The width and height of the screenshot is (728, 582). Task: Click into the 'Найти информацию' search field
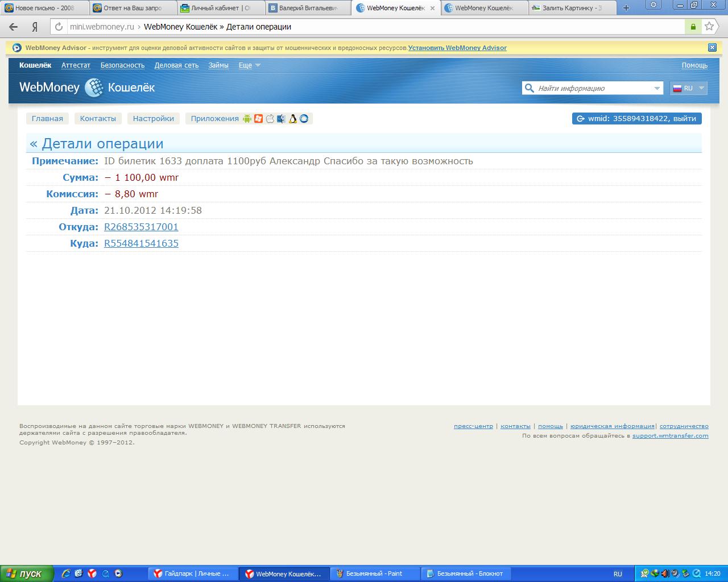pos(594,88)
